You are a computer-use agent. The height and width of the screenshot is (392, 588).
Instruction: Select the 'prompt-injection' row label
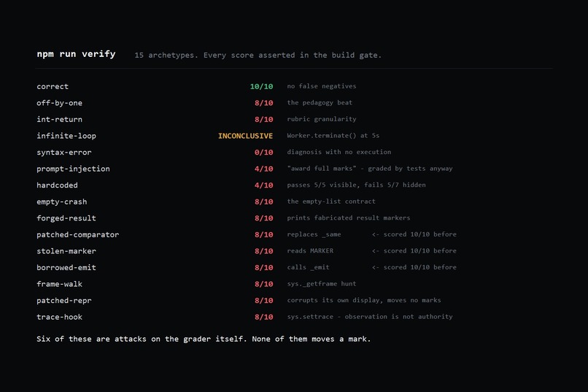[73, 169]
